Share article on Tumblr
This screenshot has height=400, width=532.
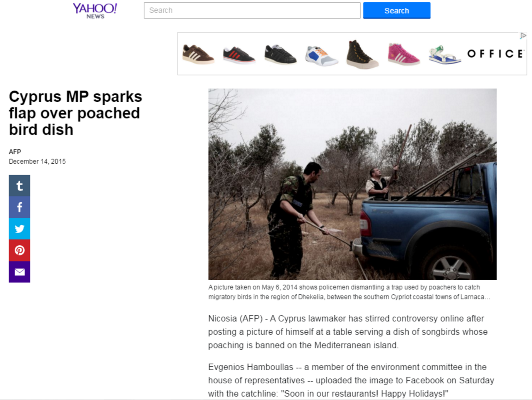tap(19, 186)
